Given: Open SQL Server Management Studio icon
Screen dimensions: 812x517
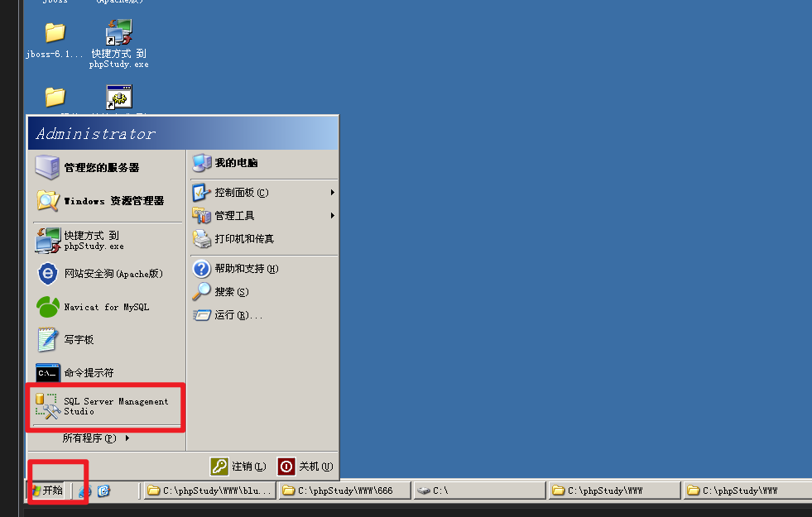Looking at the screenshot, I should 48,406.
